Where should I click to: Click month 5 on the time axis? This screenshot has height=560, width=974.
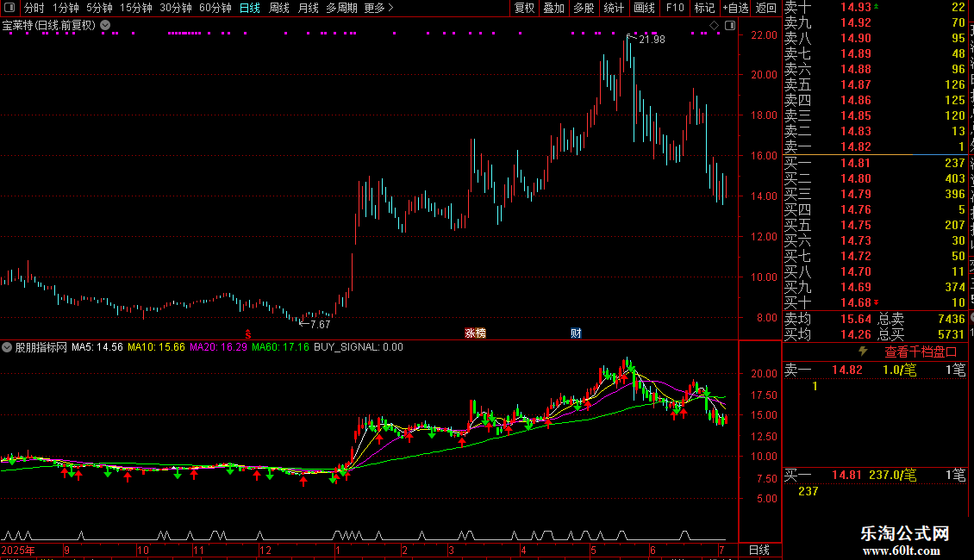(x=593, y=550)
